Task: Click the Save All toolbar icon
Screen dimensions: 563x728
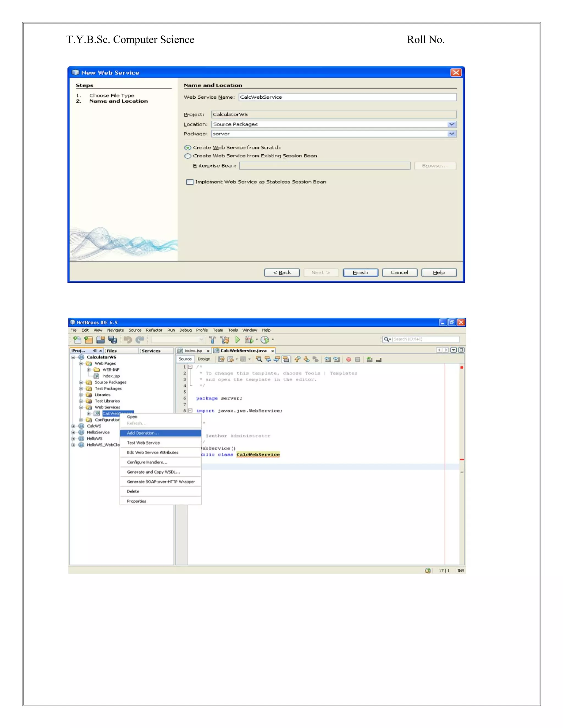Action: tap(112, 340)
